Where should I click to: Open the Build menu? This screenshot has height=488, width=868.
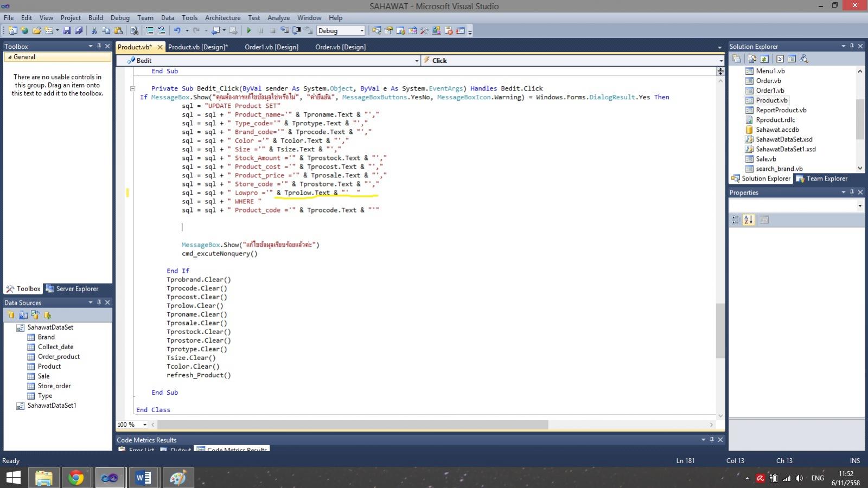pos(95,18)
